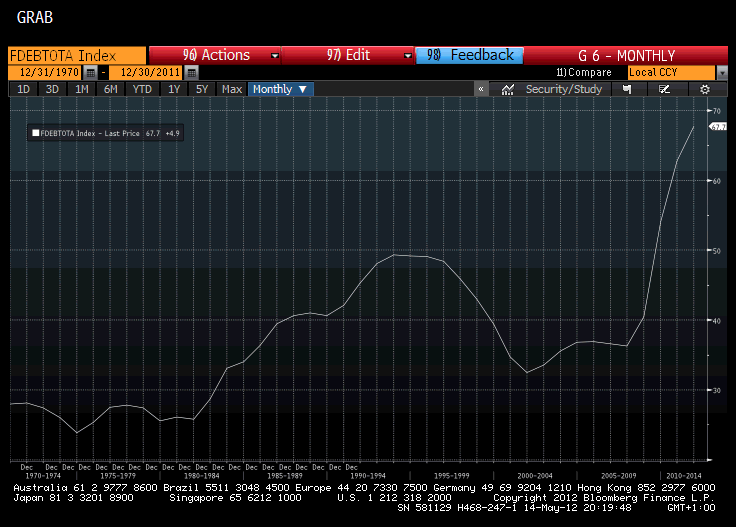Select the 1Y range tab
The height and width of the screenshot is (527, 736).
point(174,89)
